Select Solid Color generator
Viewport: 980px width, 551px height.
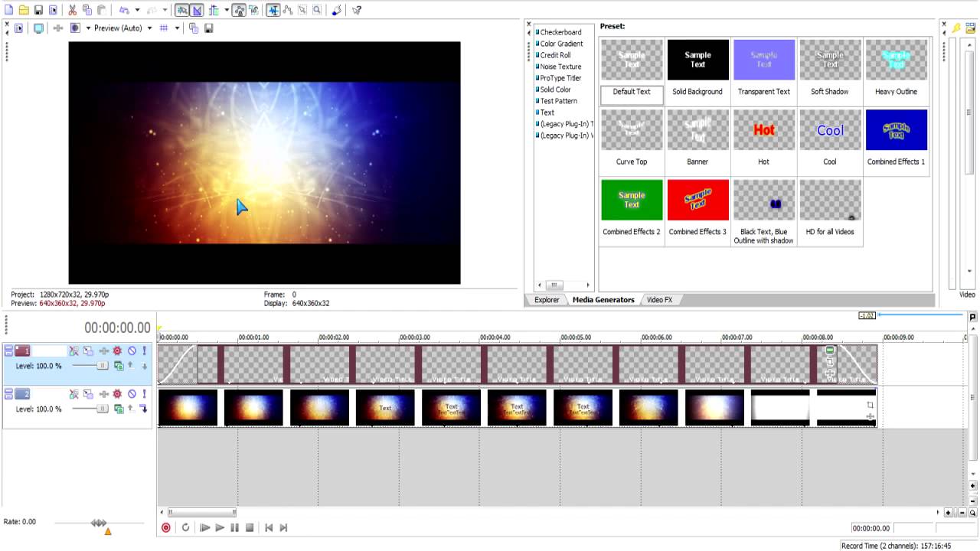(x=555, y=90)
